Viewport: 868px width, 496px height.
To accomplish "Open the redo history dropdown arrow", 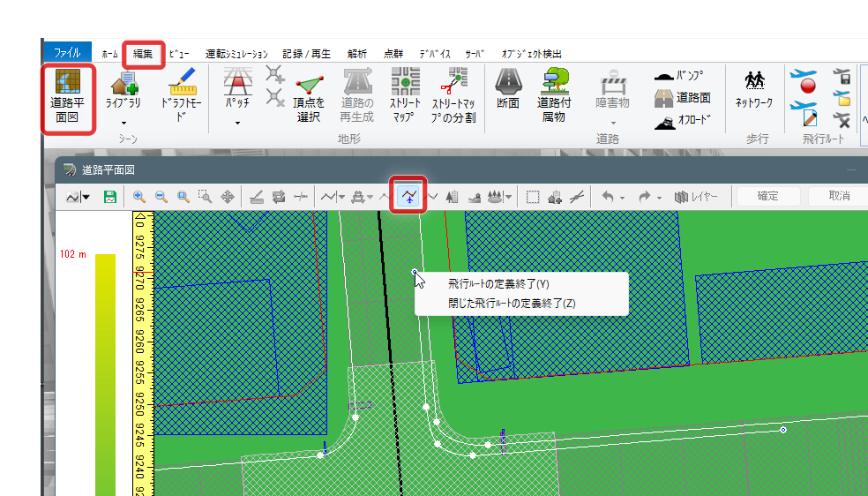I will coord(659,197).
